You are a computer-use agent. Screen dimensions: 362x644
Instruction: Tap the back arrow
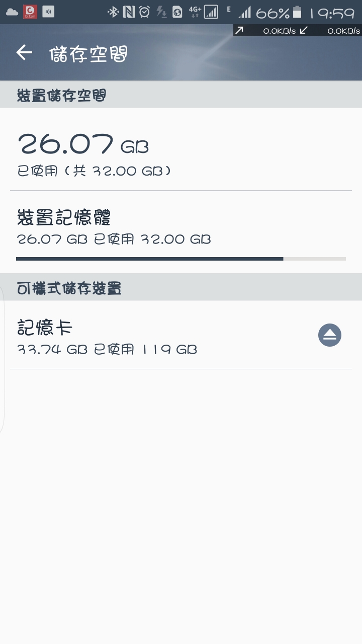pyautogui.click(x=24, y=53)
